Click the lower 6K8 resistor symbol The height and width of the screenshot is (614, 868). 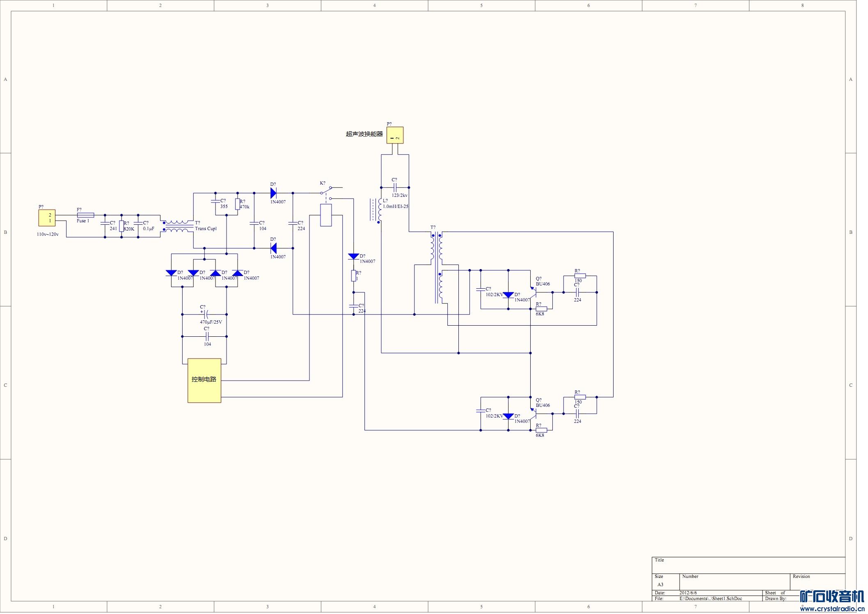click(541, 430)
